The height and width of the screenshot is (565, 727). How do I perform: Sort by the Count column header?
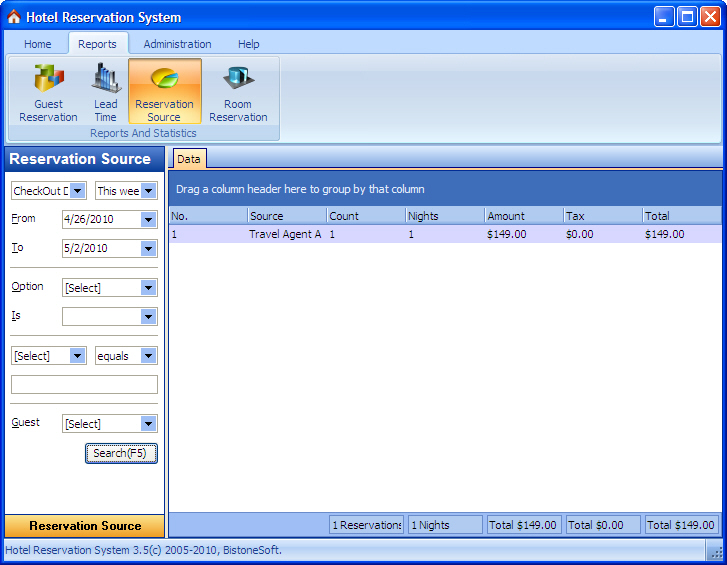click(x=366, y=216)
